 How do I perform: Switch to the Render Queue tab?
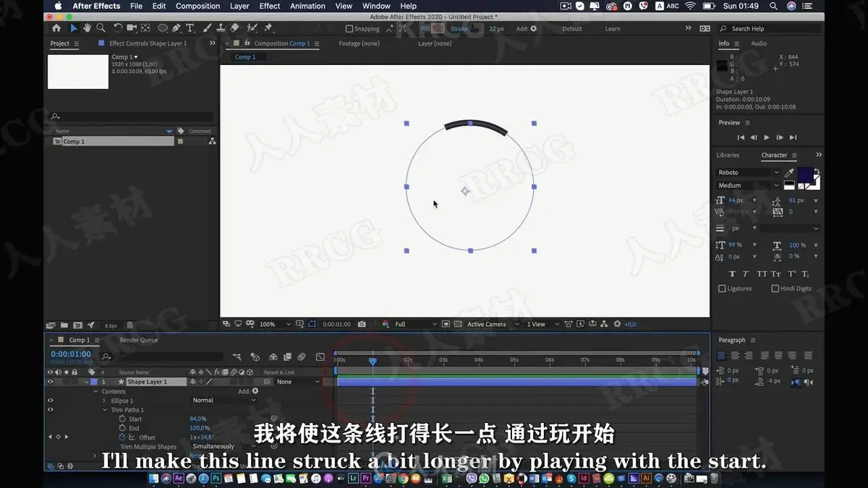pos(138,340)
